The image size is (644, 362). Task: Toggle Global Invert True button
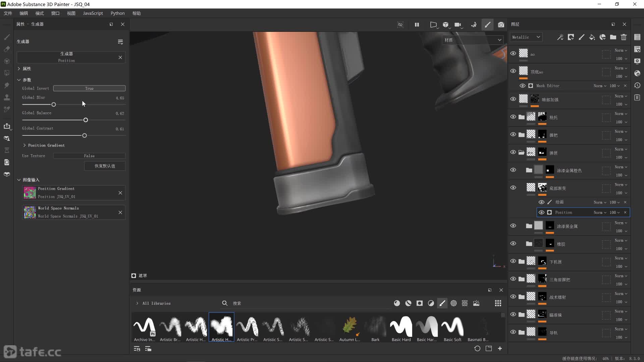point(89,88)
